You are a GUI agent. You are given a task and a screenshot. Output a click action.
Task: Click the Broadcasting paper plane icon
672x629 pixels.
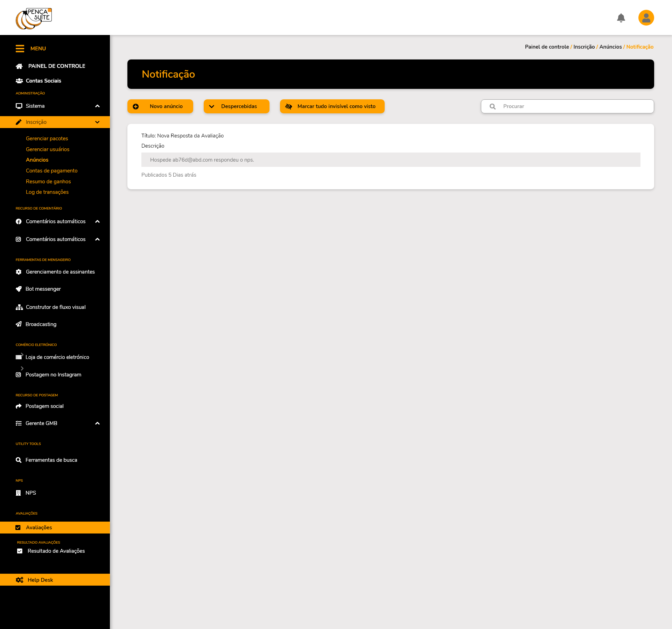19,324
